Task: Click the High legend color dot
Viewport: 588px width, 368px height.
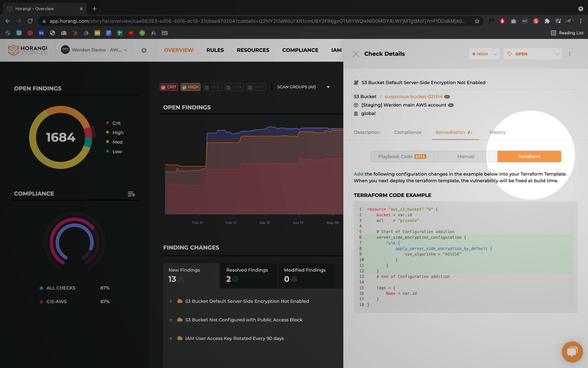Action: click(108, 132)
